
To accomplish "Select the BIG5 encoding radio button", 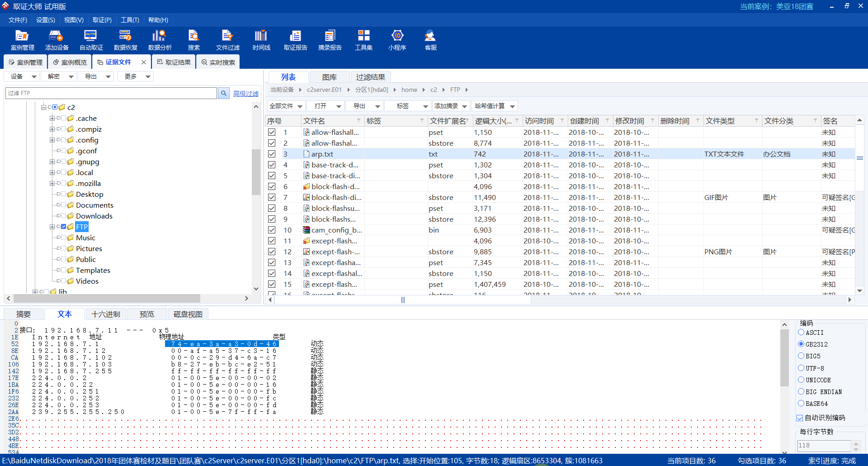I will coord(801,356).
